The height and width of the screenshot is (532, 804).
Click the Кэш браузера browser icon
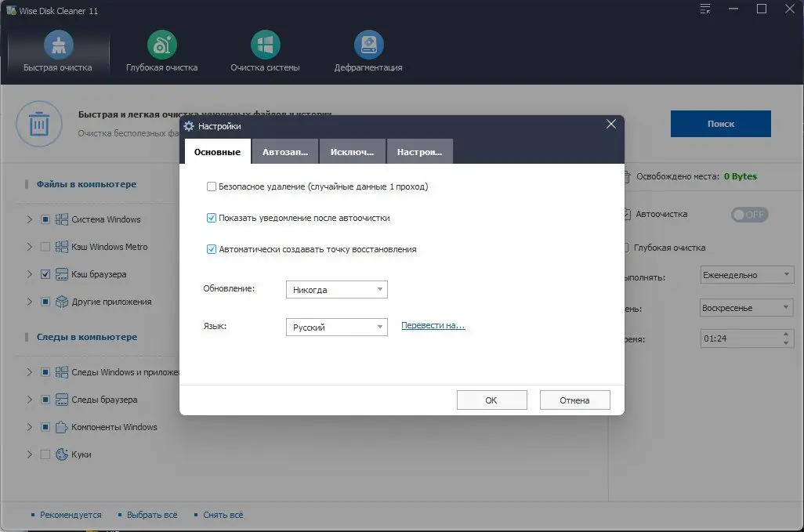pyautogui.click(x=60, y=273)
